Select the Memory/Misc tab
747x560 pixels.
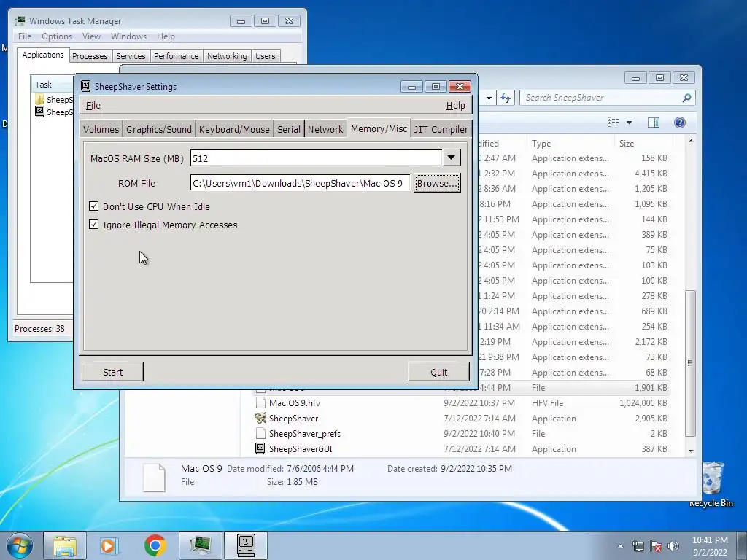379,128
